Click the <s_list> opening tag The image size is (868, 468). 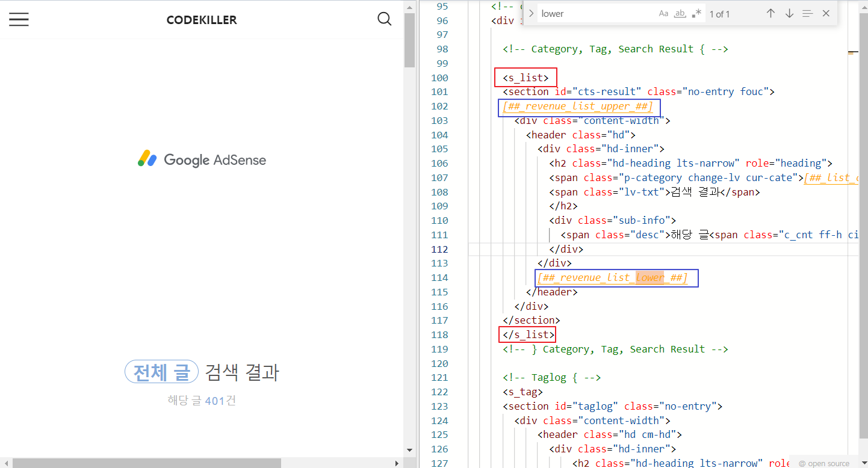pos(525,78)
